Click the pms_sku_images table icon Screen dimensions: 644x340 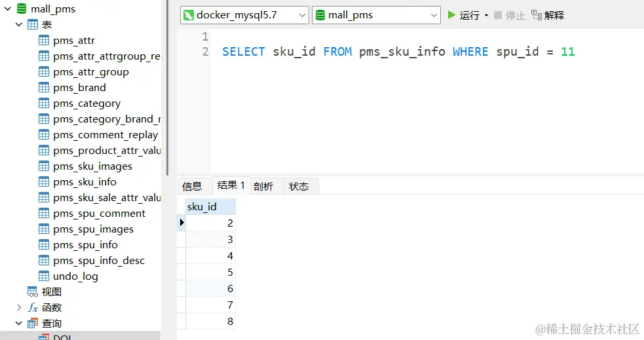44,166
